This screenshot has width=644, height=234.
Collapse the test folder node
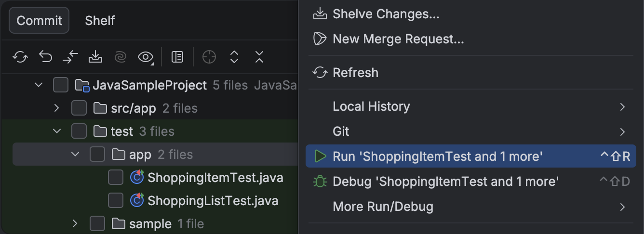tap(57, 131)
